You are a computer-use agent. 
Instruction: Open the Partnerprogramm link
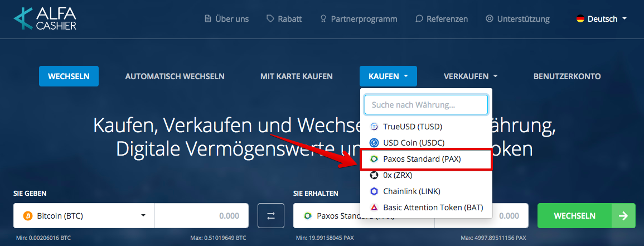[359, 19]
